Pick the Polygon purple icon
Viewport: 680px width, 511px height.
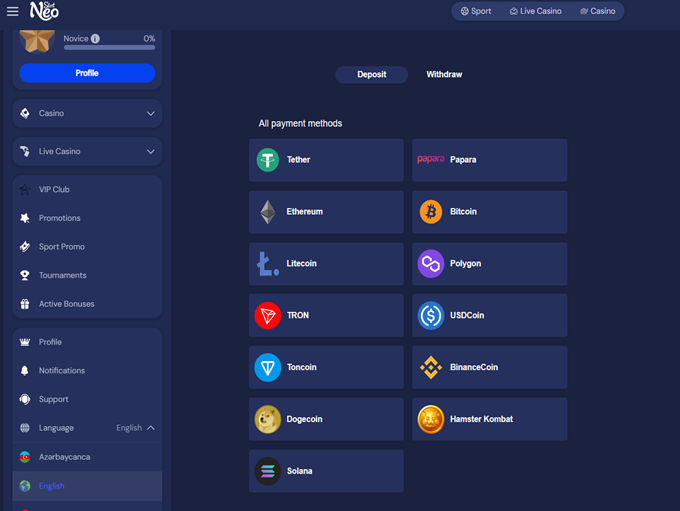[x=430, y=264]
